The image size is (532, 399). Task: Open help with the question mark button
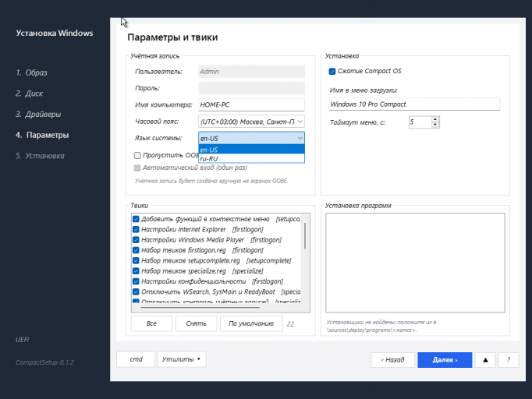click(509, 360)
